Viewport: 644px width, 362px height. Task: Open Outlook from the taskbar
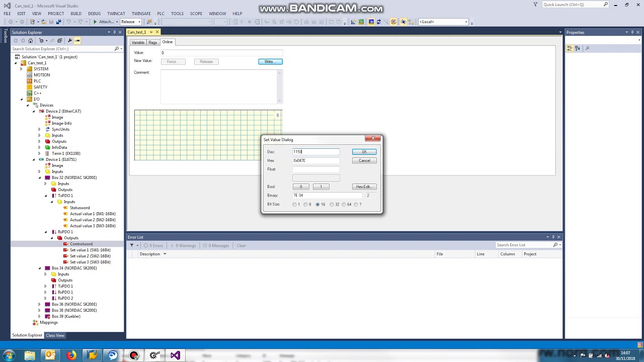coord(50,355)
